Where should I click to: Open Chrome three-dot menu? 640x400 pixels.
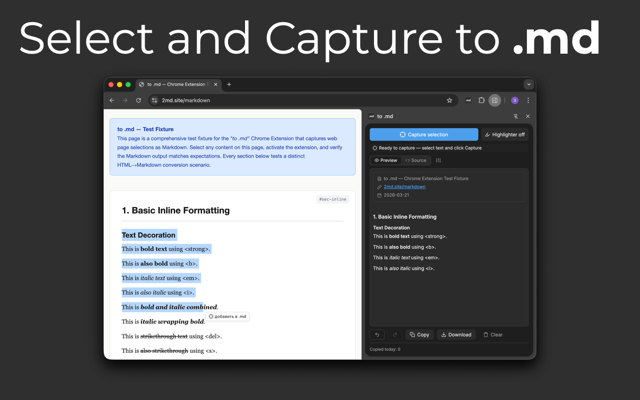pos(528,100)
